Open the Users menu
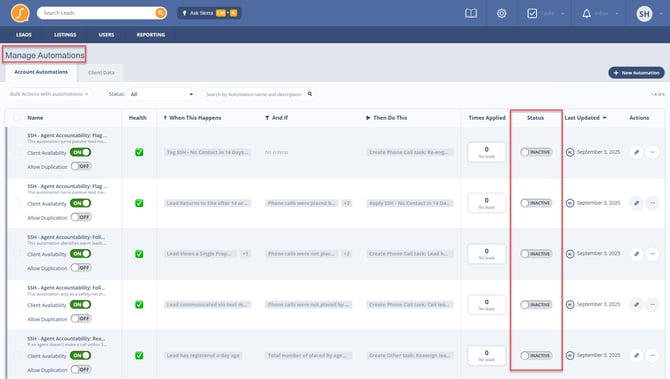This screenshot has height=379, width=670. [106, 35]
